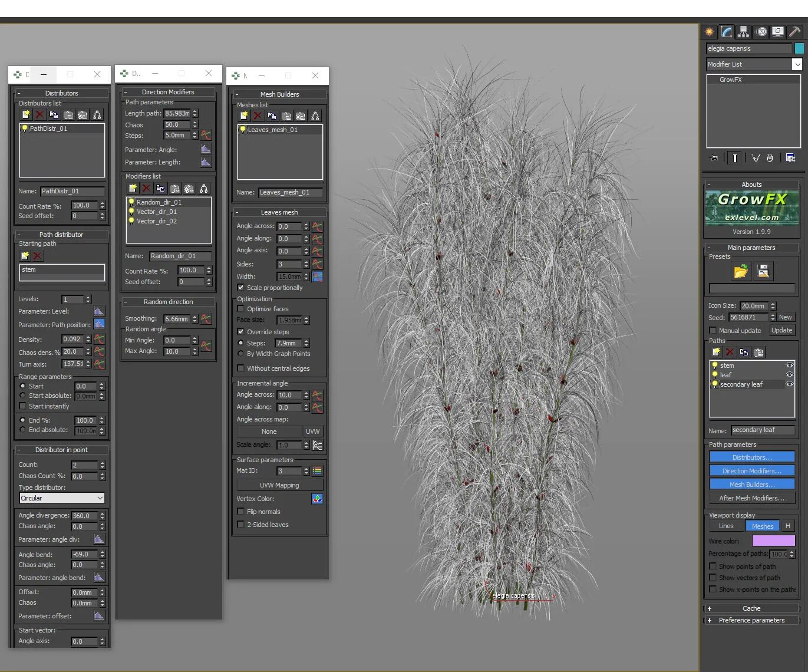The height and width of the screenshot is (672, 808).
Task: Click the Update button
Action: [781, 330]
